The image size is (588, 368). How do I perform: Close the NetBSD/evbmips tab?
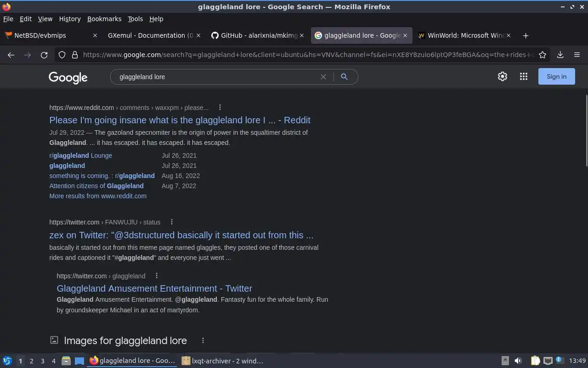pos(95,35)
